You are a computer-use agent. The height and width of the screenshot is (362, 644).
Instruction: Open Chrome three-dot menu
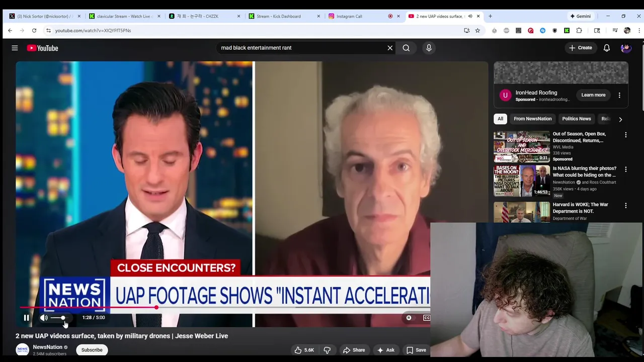click(x=639, y=31)
